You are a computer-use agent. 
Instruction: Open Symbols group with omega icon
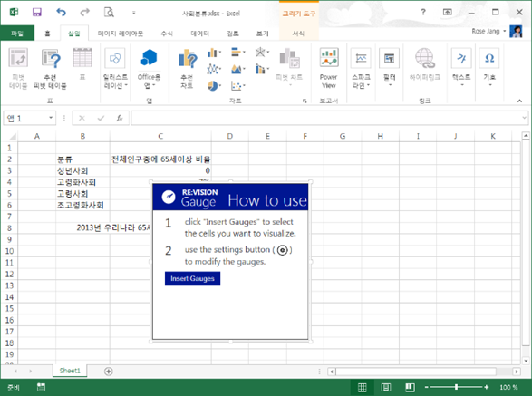pyautogui.click(x=489, y=67)
